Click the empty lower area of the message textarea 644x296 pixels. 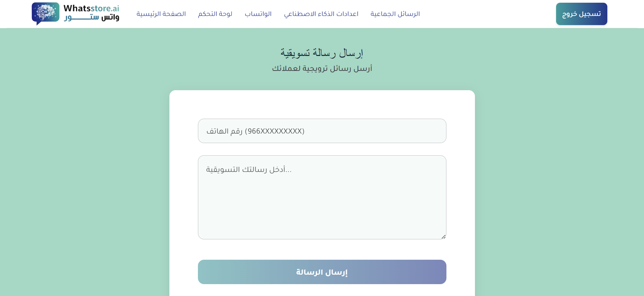[322, 220]
